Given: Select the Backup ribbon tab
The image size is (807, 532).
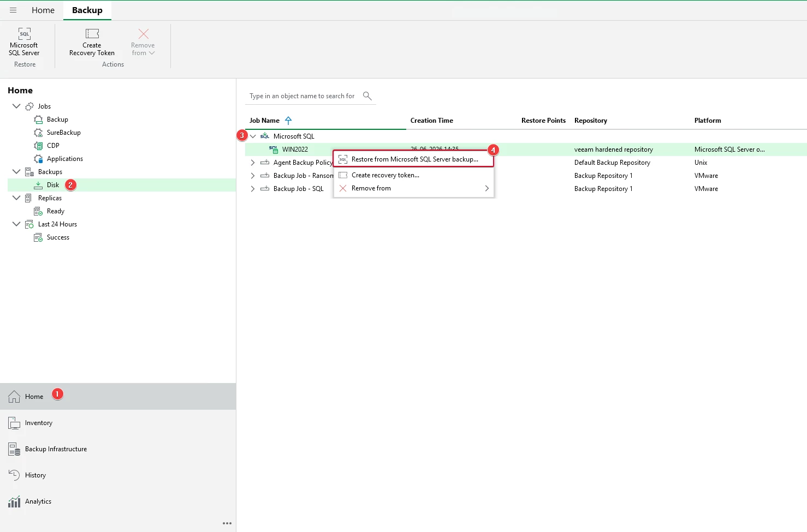Looking at the screenshot, I should tap(87, 10).
